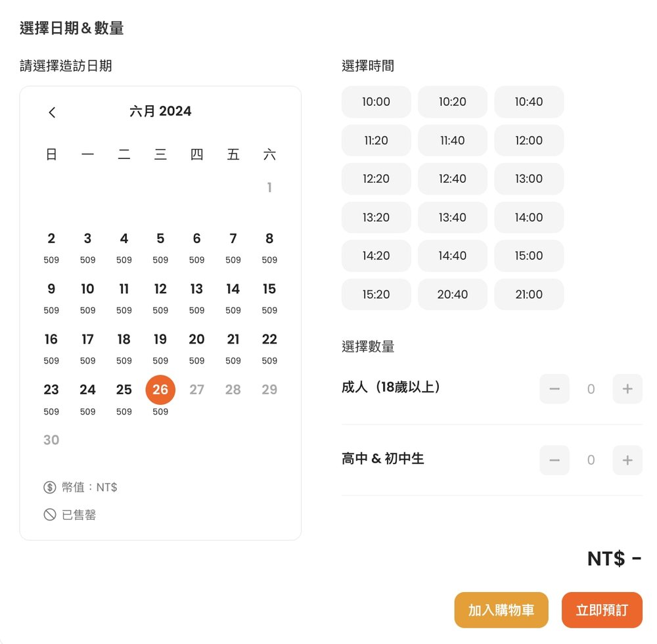Increase 高中 & 初中生 ticket quantity

(627, 460)
